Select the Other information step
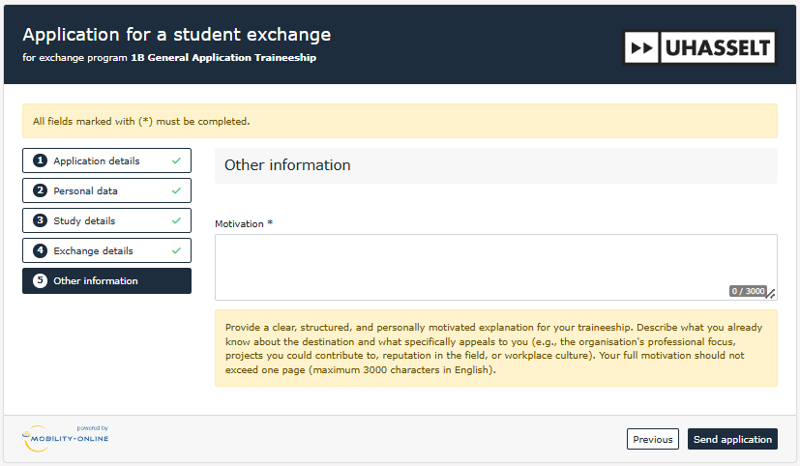Screen dimensions: 800x466 coord(96,281)
